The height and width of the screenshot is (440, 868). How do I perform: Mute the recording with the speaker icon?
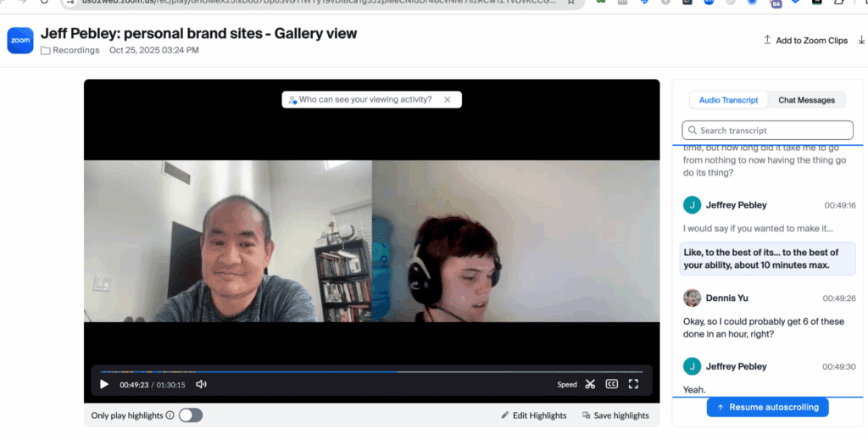coord(201,384)
